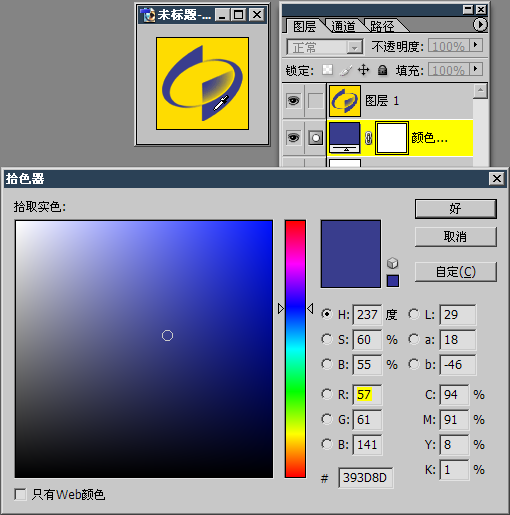
Task: Click the Lab b field showing -46
Action: click(458, 364)
